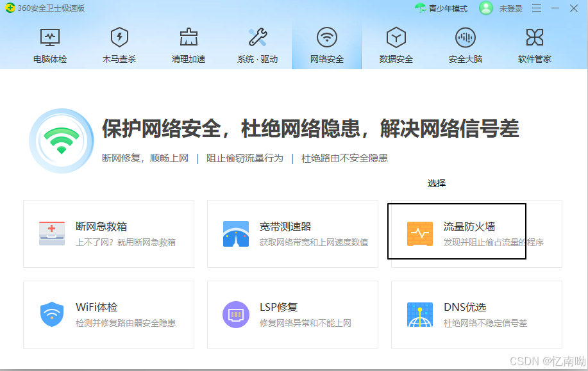Click 360安全卫士极速版 title text
The image size is (588, 371).
(51, 8)
